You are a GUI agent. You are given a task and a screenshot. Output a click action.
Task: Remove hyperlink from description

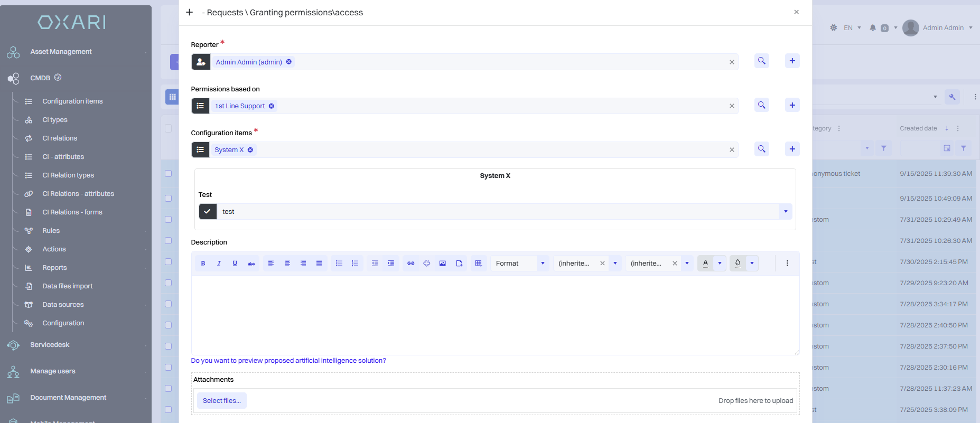point(427,264)
